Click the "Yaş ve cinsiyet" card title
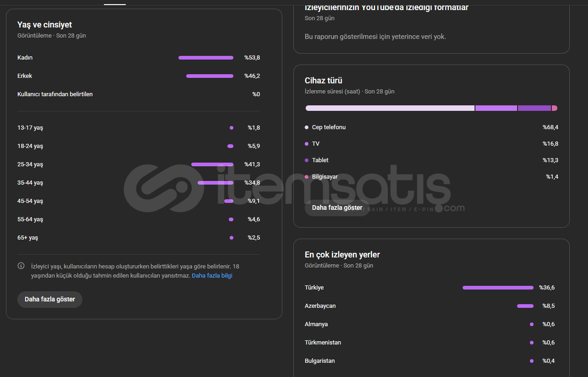The width and height of the screenshot is (588, 377). point(44,25)
